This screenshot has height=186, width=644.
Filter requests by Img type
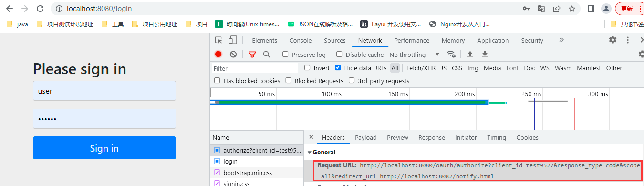(x=473, y=68)
